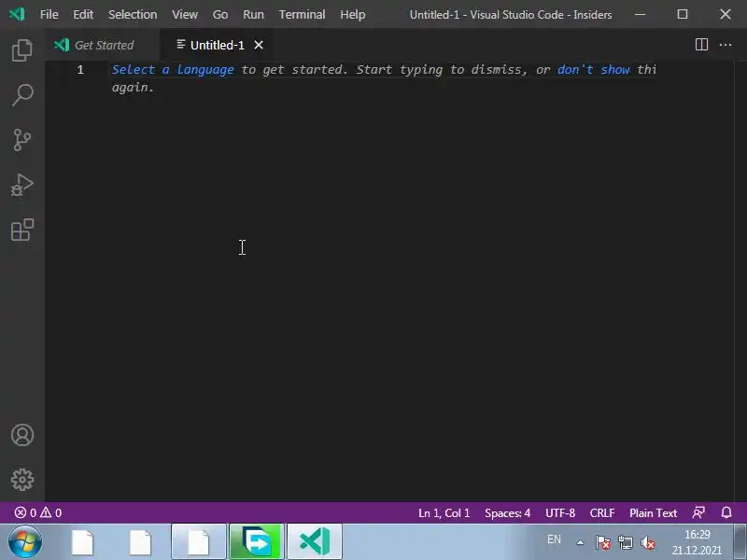Click Ln 1, Col 1 in status bar
Viewport: 747px width, 560px height.
[444, 512]
